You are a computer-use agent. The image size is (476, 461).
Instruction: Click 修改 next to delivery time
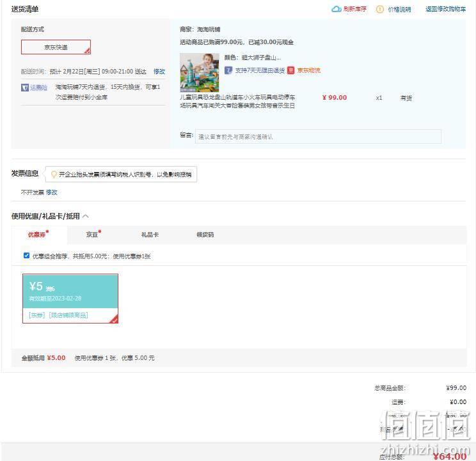pyautogui.click(x=159, y=72)
